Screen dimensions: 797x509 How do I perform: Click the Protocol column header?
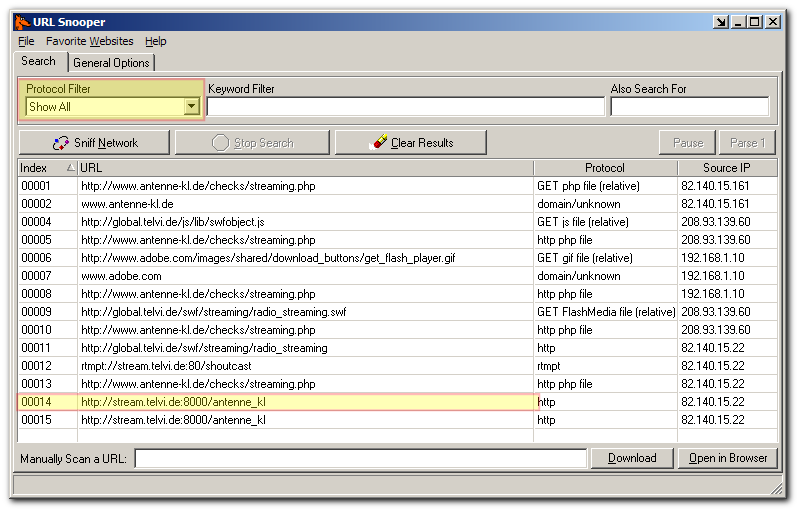pyautogui.click(x=605, y=168)
